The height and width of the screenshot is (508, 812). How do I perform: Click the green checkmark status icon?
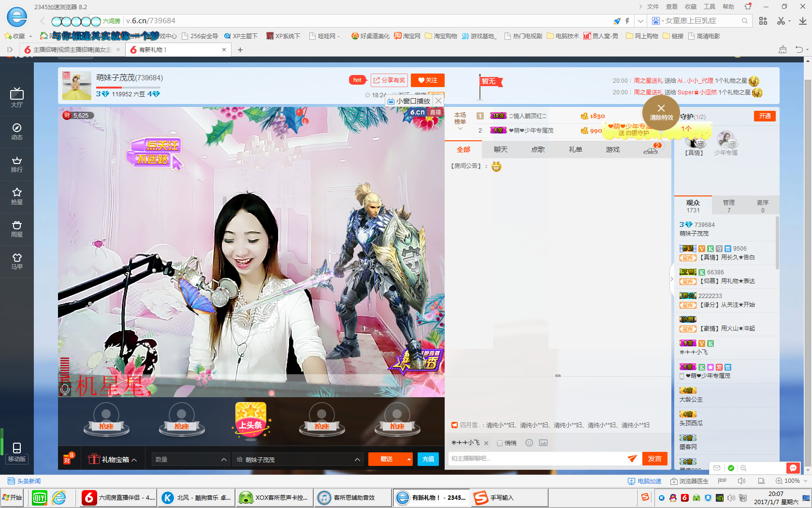[731, 468]
